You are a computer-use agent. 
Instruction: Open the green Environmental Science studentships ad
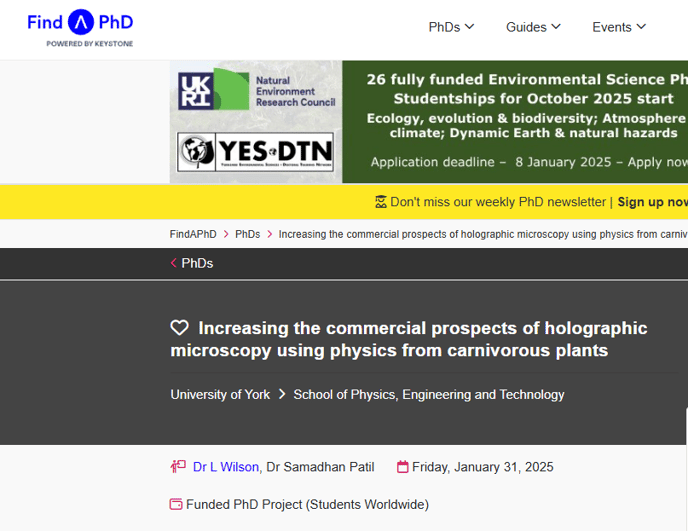point(515,122)
